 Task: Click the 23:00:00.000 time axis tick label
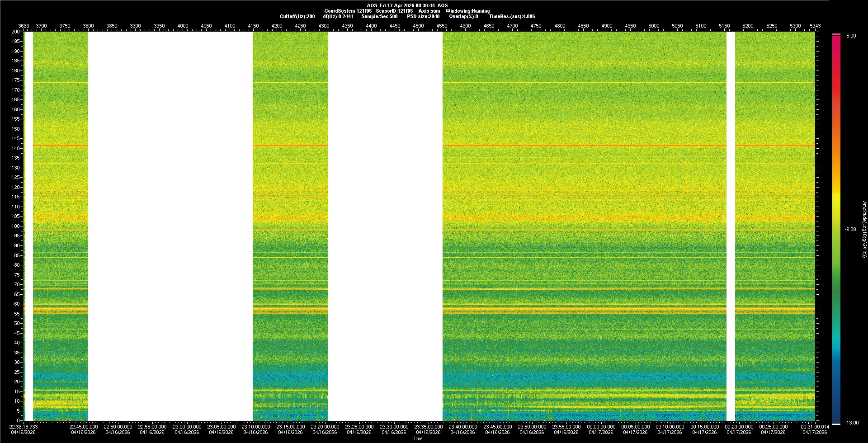pyautogui.click(x=187, y=426)
